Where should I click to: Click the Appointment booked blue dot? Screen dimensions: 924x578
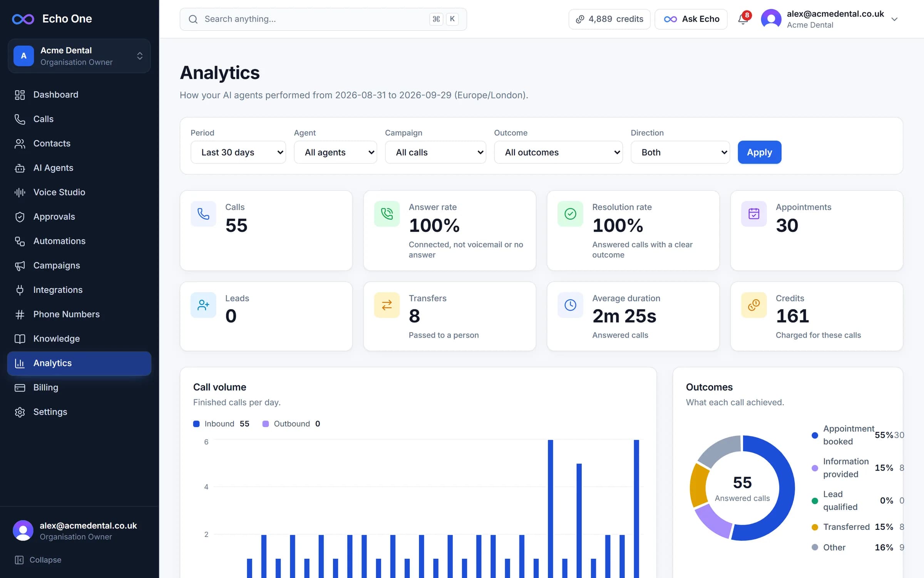coord(815,435)
